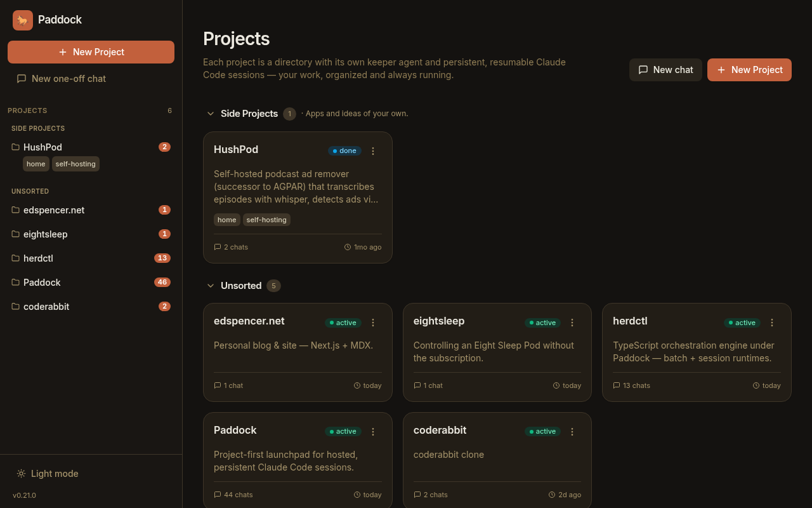Click '44 chats' on Paddock card
Viewport: 812px width, 508px height.
click(233, 495)
